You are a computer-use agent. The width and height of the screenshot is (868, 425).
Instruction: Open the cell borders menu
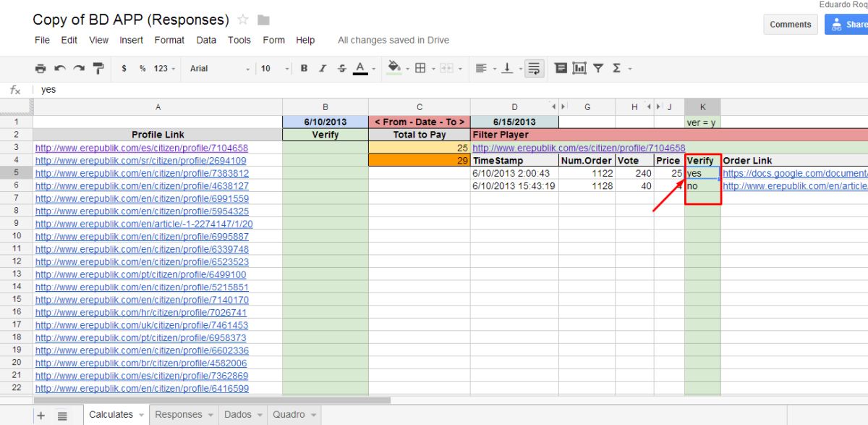click(422, 68)
